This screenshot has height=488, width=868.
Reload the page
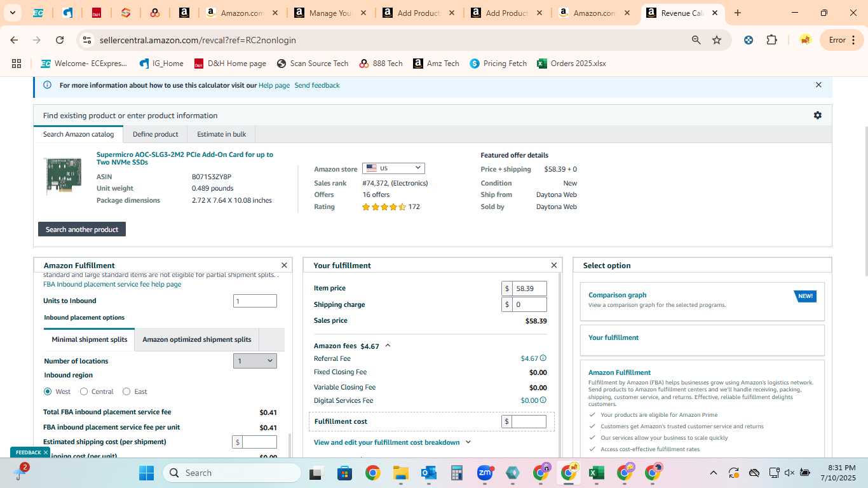point(60,40)
